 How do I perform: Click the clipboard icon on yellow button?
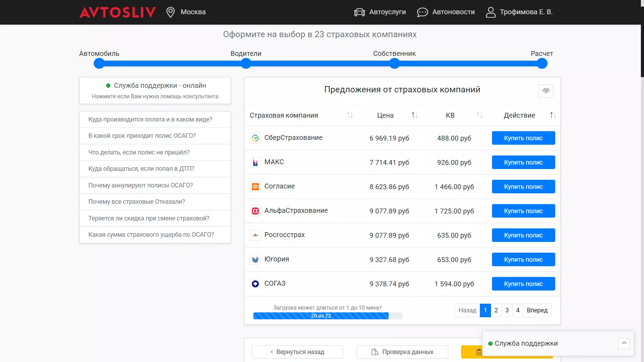pyautogui.click(x=479, y=352)
